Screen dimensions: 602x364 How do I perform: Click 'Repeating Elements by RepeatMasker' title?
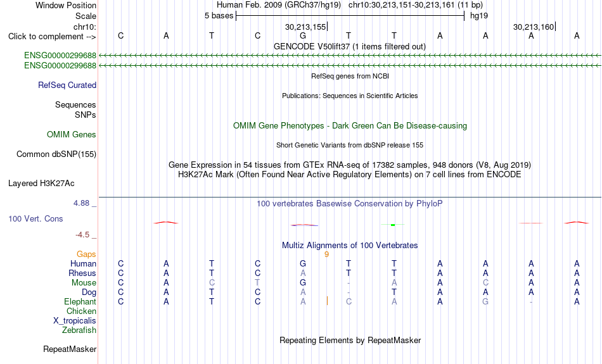350,341
